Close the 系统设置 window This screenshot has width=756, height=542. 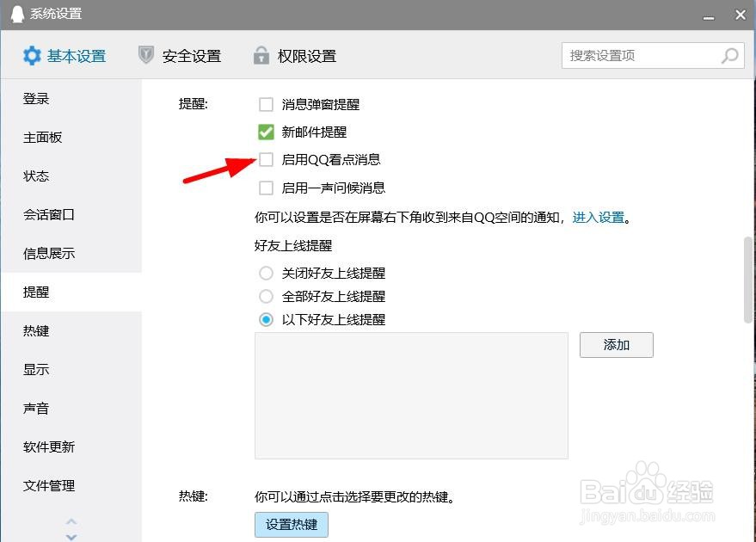(741, 15)
